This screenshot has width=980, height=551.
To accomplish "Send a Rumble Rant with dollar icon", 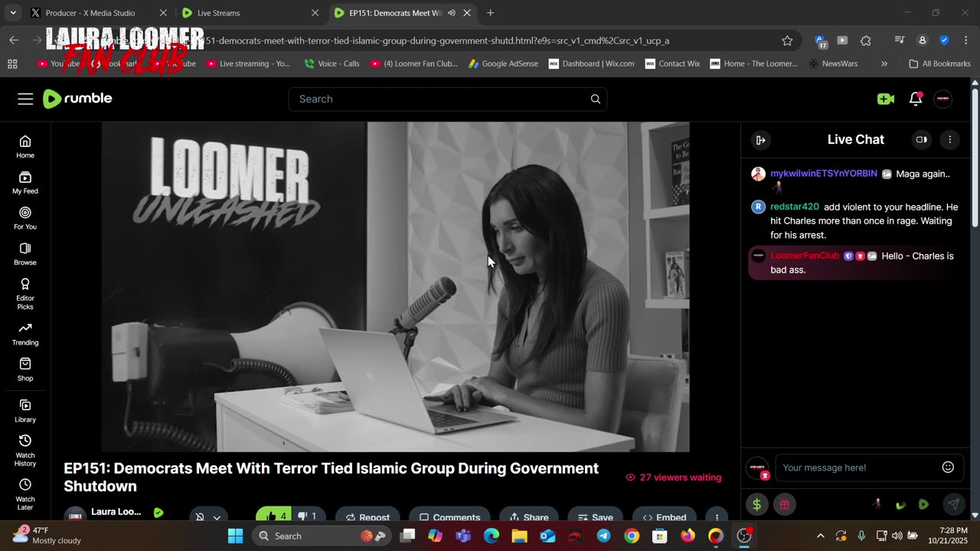I will [757, 504].
